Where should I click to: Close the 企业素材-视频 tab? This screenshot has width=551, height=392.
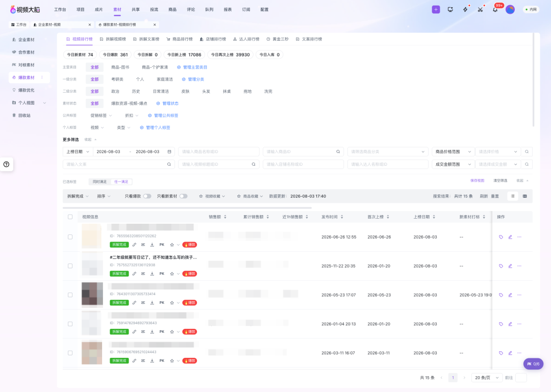(x=90, y=24)
